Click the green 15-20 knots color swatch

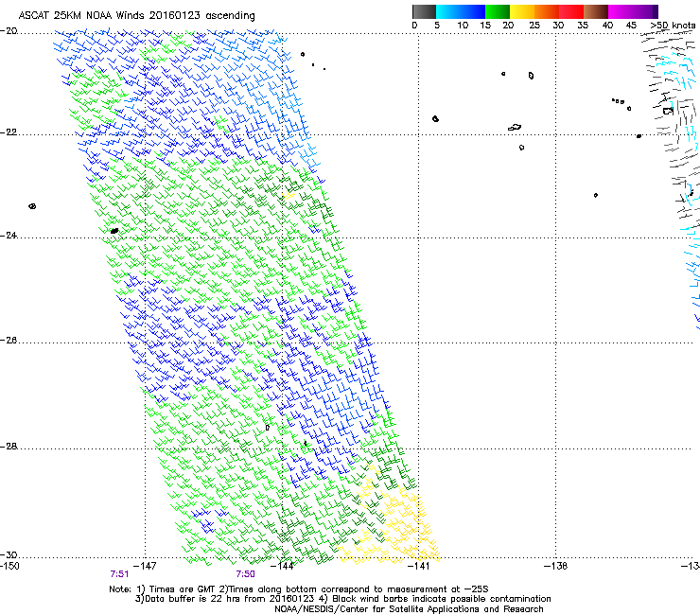tap(498, 11)
